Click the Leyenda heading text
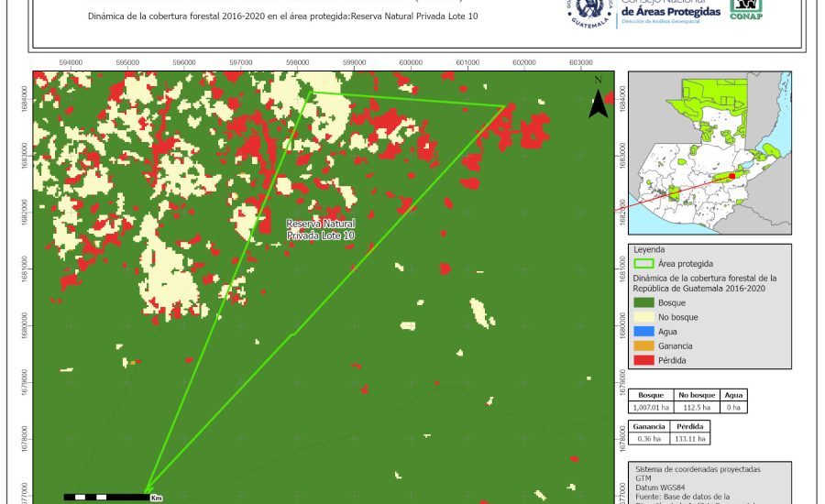 pos(650,249)
